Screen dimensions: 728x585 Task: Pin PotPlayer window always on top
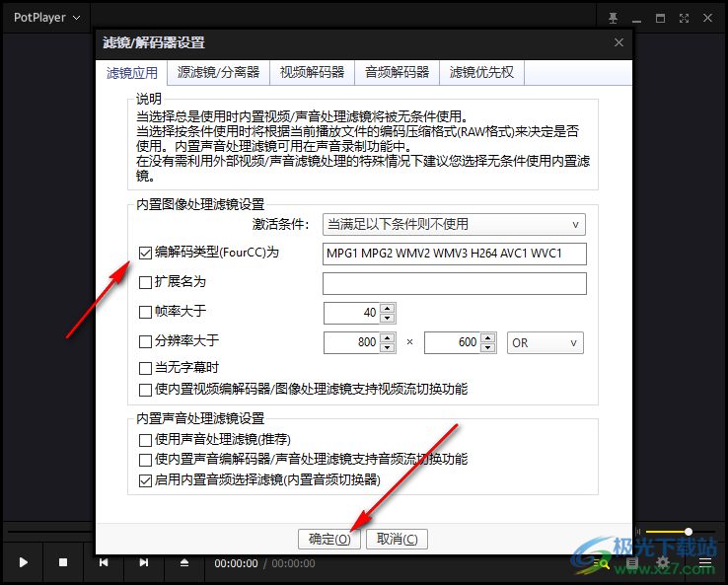pyautogui.click(x=613, y=18)
